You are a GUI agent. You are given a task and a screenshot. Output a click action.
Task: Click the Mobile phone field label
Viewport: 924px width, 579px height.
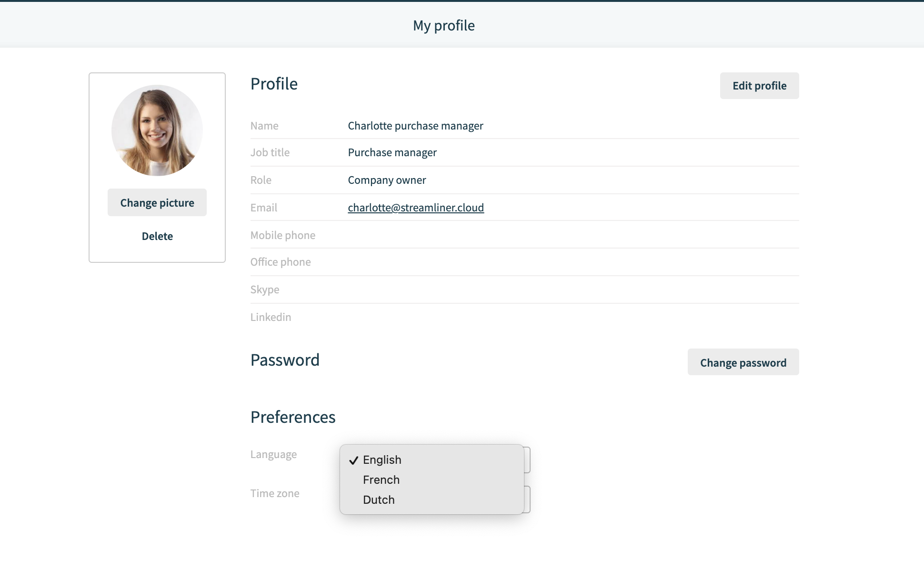pyautogui.click(x=283, y=235)
